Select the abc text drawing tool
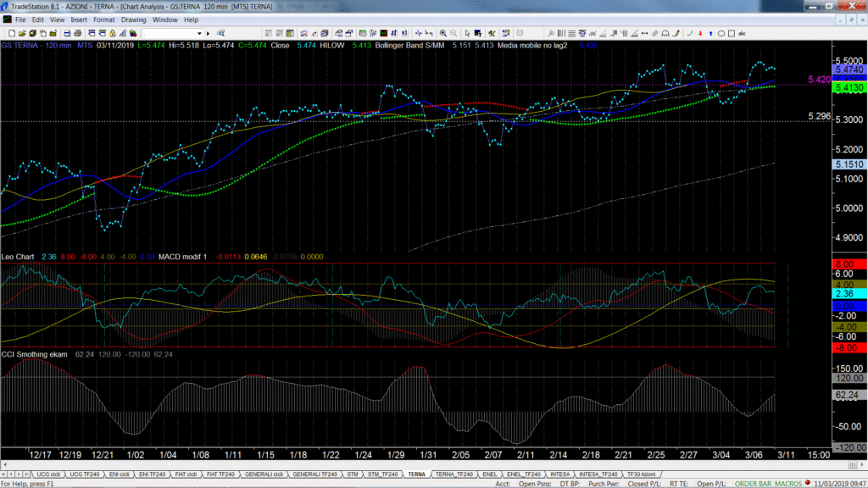 click(x=742, y=34)
